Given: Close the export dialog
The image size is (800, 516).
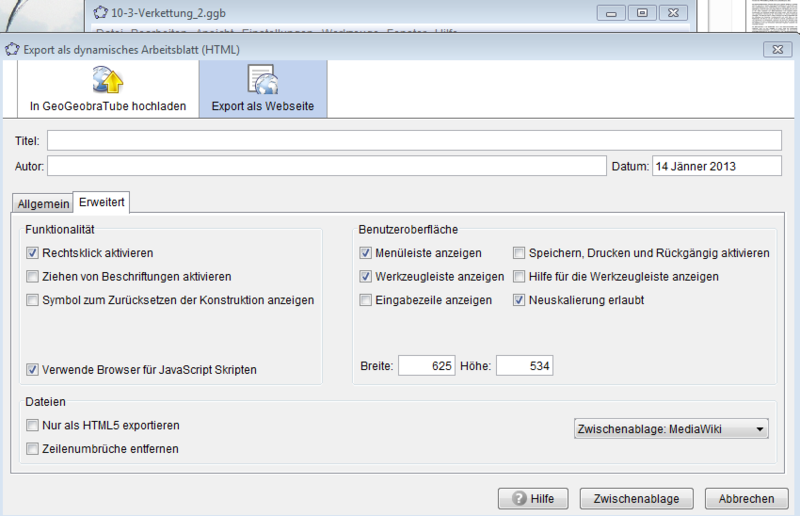Looking at the screenshot, I should pyautogui.click(x=778, y=50).
